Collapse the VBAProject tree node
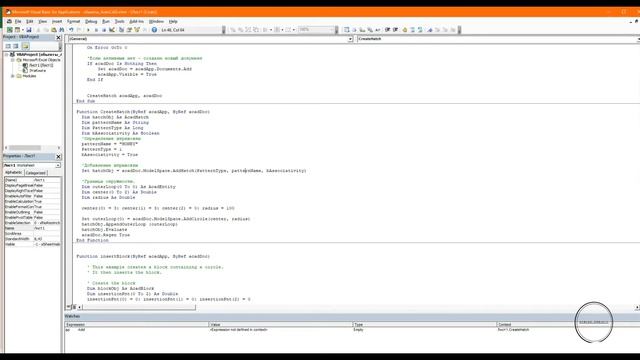Image resolution: width=640 pixels, height=360 pixels. 7,54
